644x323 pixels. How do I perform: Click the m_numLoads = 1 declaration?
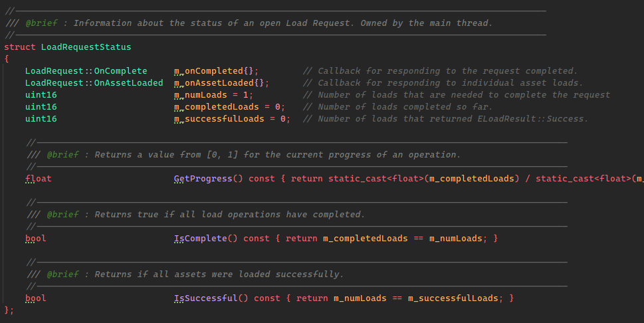[x=213, y=95]
